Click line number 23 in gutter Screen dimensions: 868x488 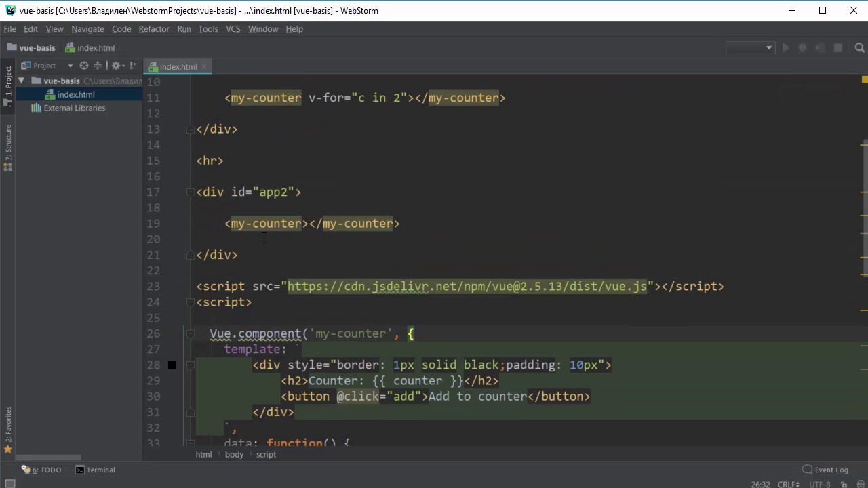tap(153, 287)
